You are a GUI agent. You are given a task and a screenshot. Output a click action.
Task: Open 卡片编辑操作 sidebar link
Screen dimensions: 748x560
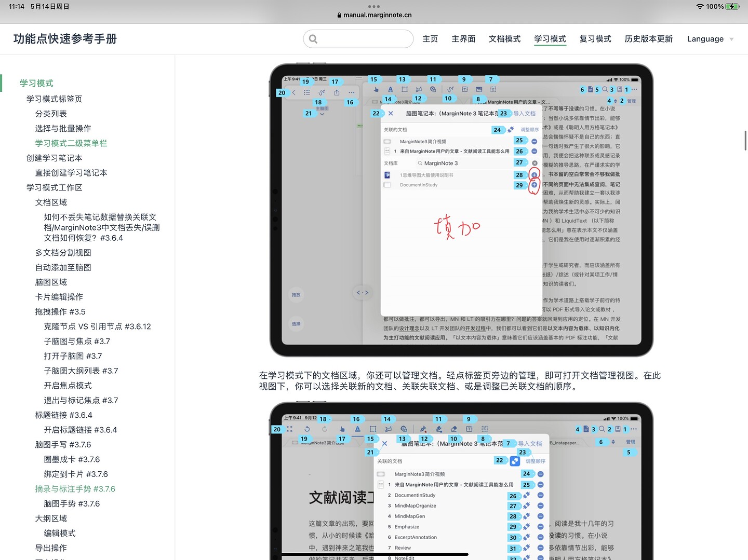(x=59, y=297)
